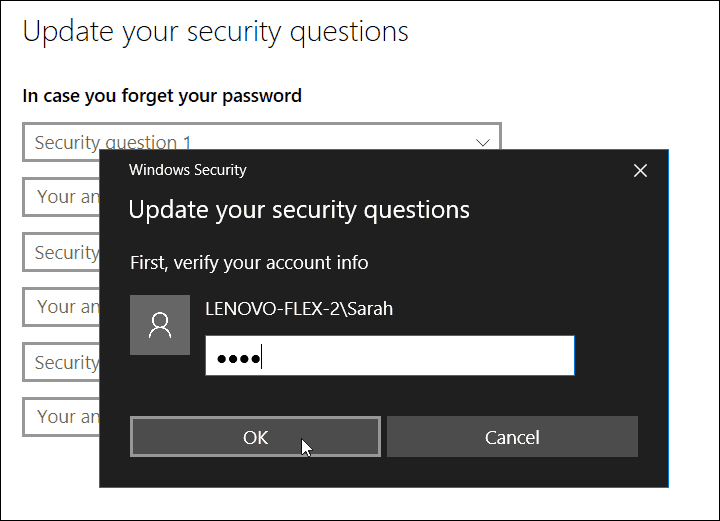Click the LENOVO-FLEX-2\Sarah account name
Viewport: 720px width, 521px height.
pos(299,309)
